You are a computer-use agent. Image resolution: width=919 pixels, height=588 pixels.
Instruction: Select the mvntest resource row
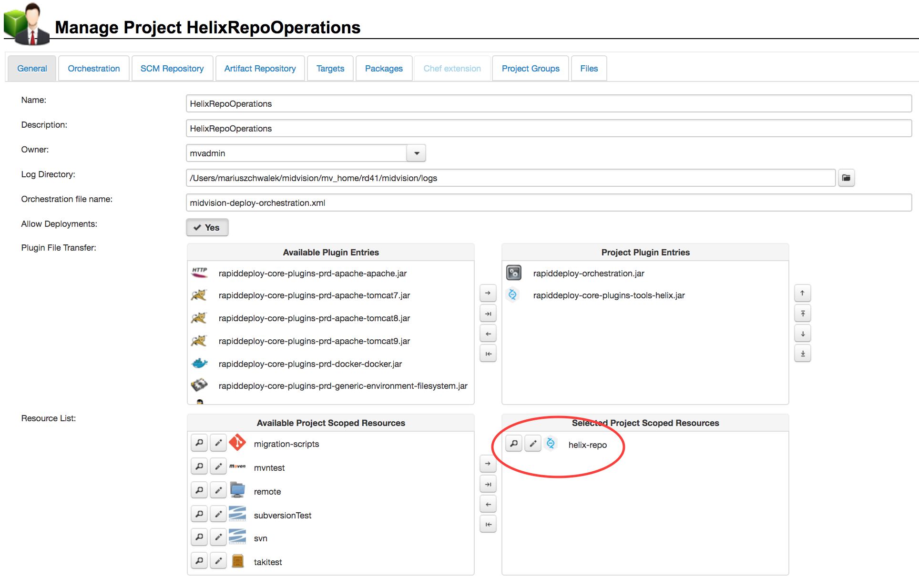pos(331,467)
